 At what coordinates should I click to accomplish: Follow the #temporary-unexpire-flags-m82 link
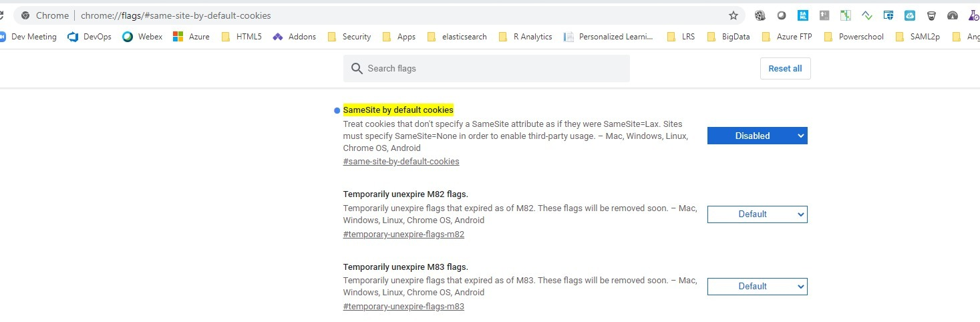(403, 234)
